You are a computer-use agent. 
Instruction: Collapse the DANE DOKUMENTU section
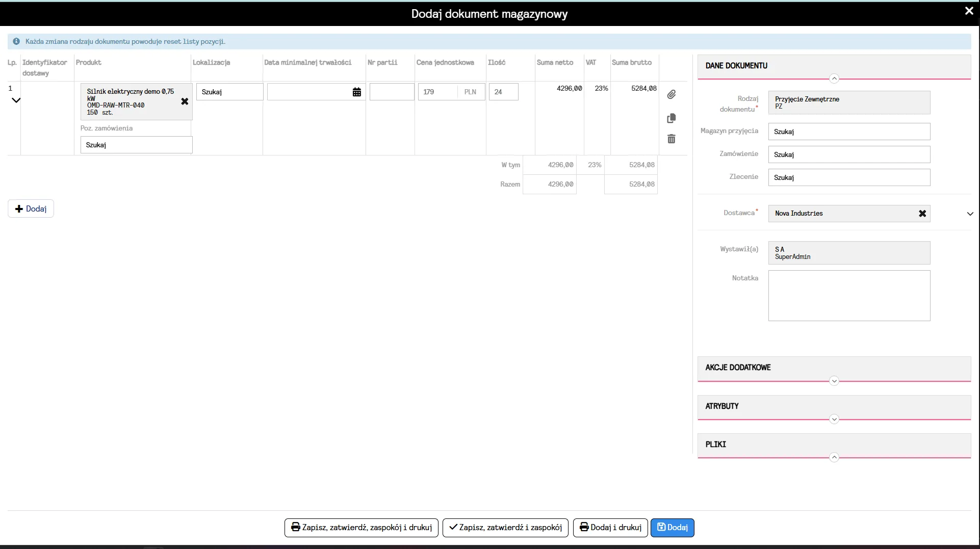pyautogui.click(x=834, y=79)
